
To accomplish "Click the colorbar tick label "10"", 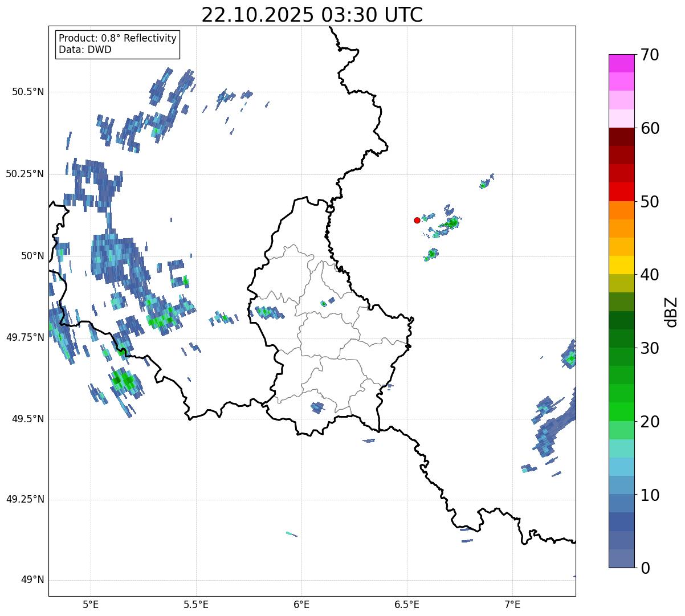I will 650,495.
